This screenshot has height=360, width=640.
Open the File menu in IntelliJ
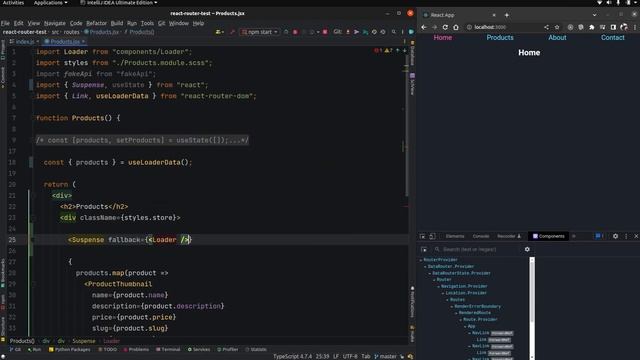pos(5,23)
